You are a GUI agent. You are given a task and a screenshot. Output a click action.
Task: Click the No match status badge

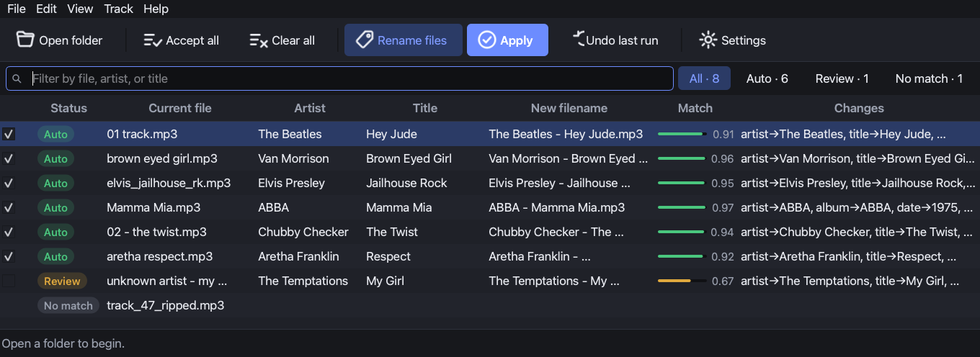tap(68, 305)
